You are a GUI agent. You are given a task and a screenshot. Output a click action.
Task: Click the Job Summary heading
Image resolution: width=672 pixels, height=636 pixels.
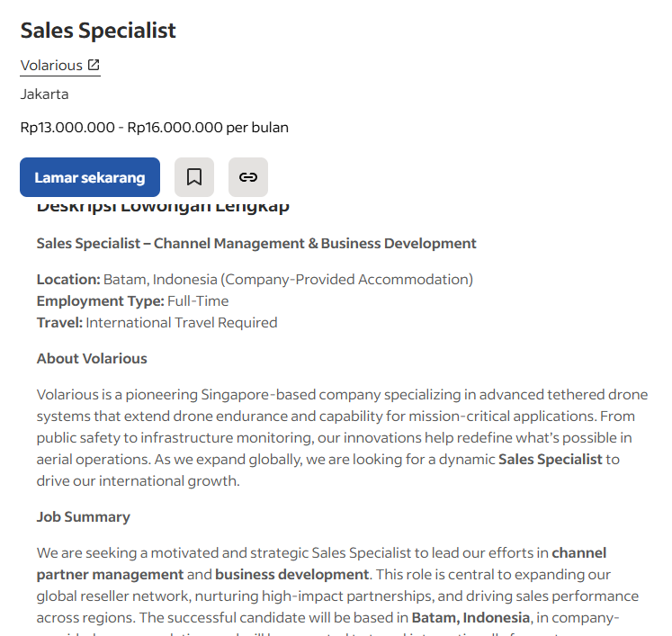click(x=84, y=516)
